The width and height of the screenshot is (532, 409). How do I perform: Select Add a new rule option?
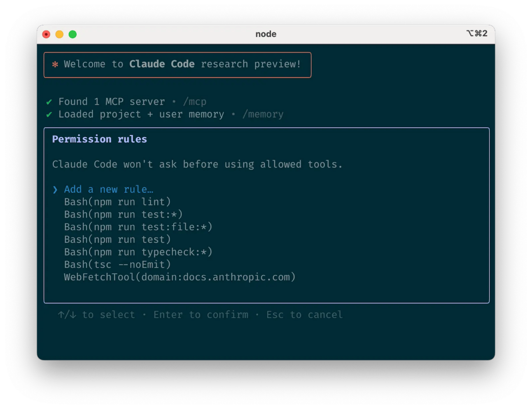coord(108,189)
